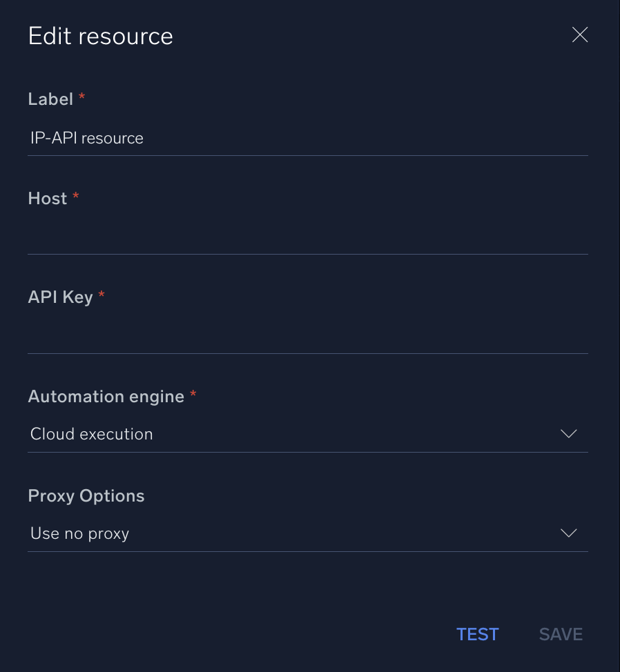Click the Automation engine field label

(x=106, y=397)
